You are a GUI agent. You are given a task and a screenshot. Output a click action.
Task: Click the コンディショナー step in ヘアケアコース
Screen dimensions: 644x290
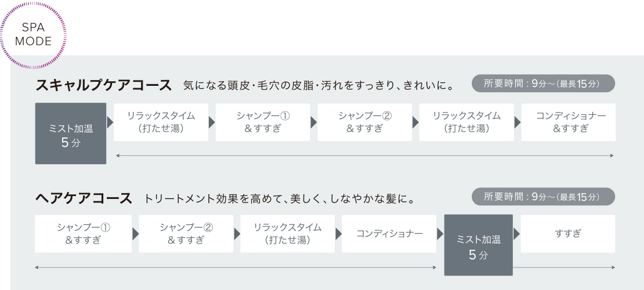389,234
